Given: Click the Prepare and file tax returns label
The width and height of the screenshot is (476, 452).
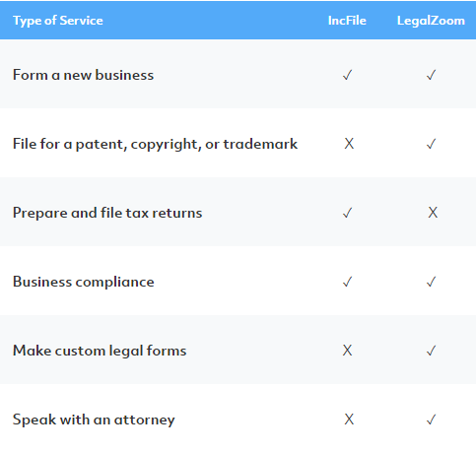Looking at the screenshot, I should pyautogui.click(x=107, y=213).
